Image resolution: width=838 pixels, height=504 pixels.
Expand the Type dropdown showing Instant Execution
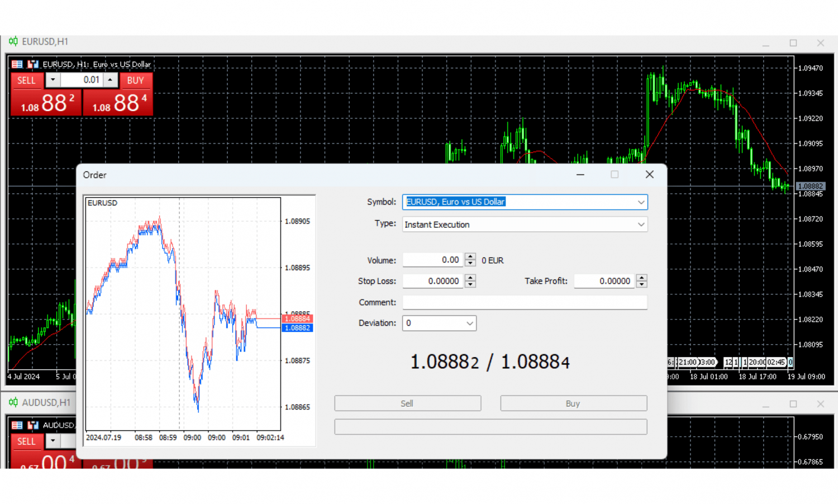[x=641, y=225]
